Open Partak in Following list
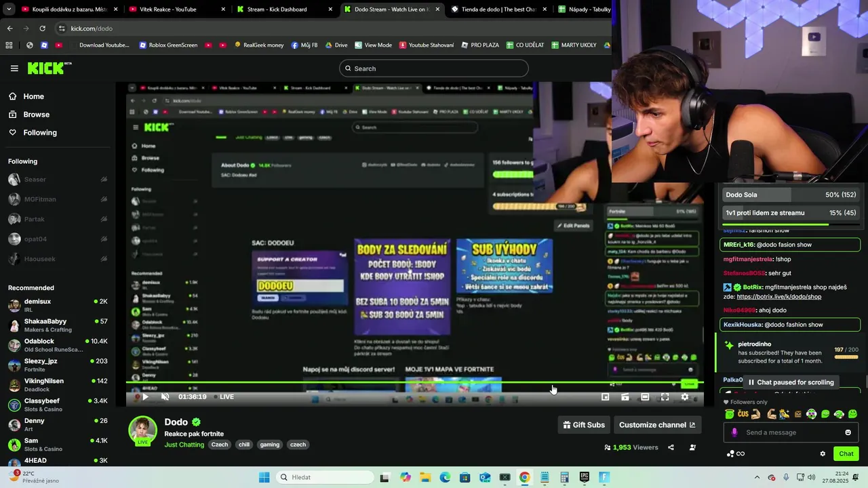 point(58,219)
